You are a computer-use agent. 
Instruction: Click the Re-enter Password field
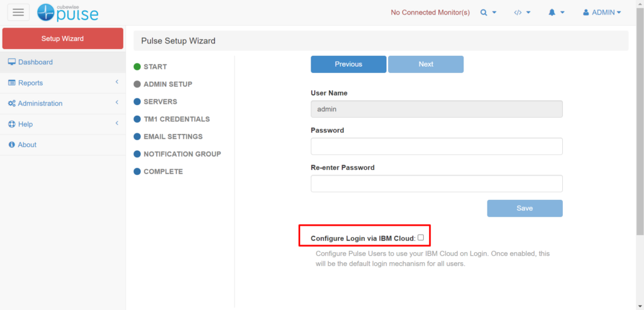pyautogui.click(x=436, y=184)
